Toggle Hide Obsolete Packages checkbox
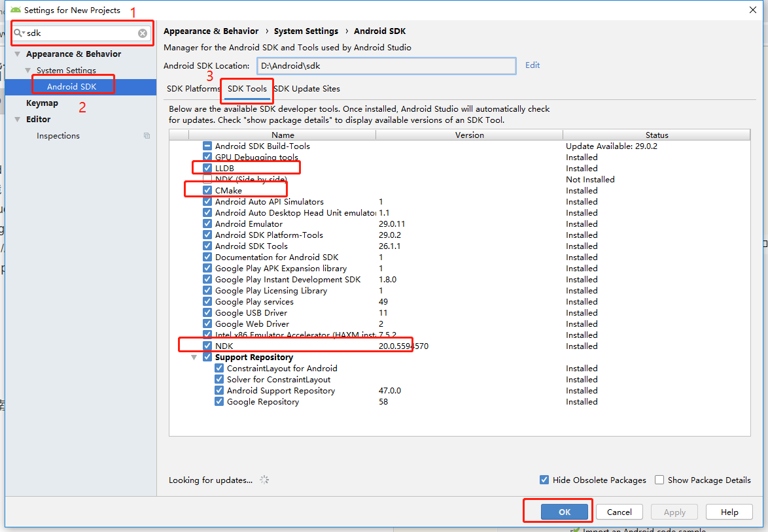This screenshot has height=532, width=768. pos(544,480)
